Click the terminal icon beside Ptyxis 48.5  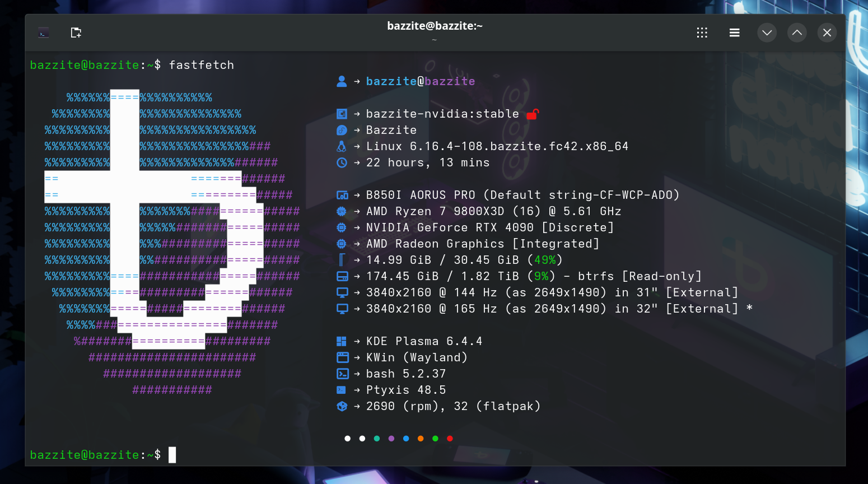(x=341, y=390)
